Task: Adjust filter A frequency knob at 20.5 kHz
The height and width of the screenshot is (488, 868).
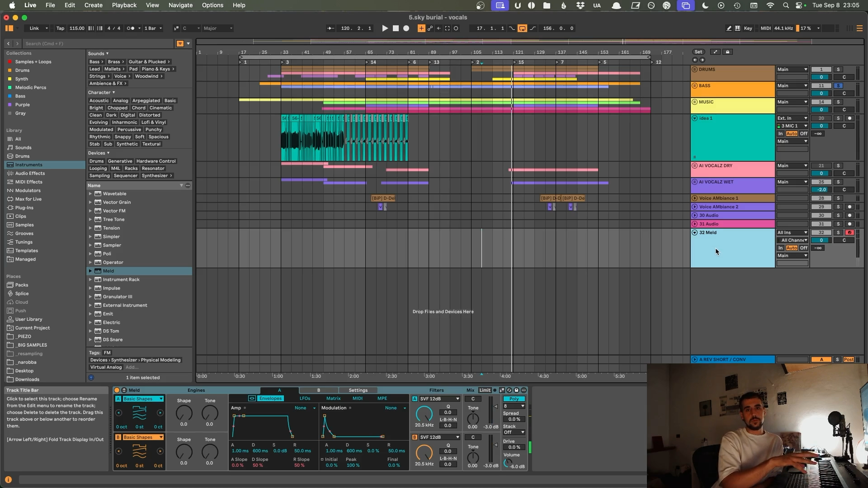Action: point(424,413)
